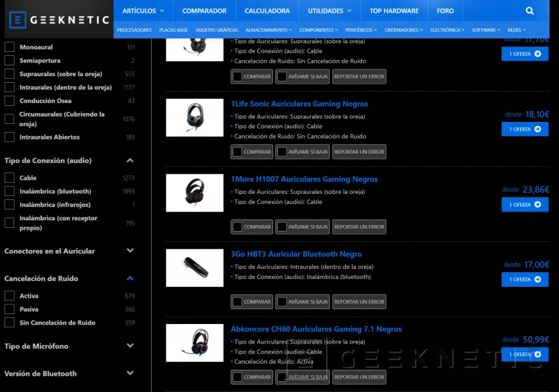Image resolution: width=559 pixels, height=392 pixels.
Task: Click the Geeknetic logo
Action: pos(59,20)
